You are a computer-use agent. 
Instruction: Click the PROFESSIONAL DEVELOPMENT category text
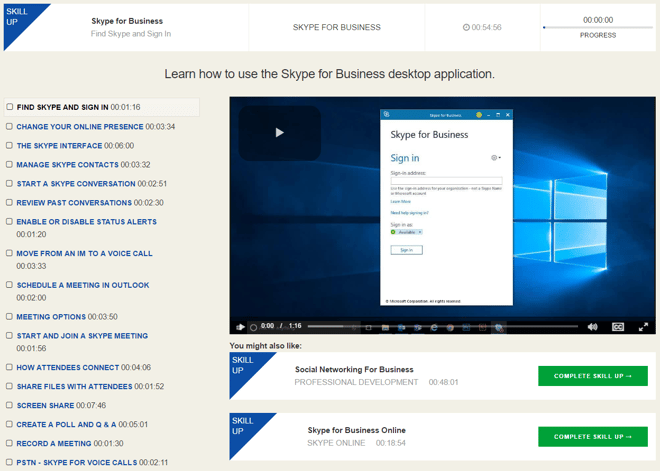(x=356, y=382)
